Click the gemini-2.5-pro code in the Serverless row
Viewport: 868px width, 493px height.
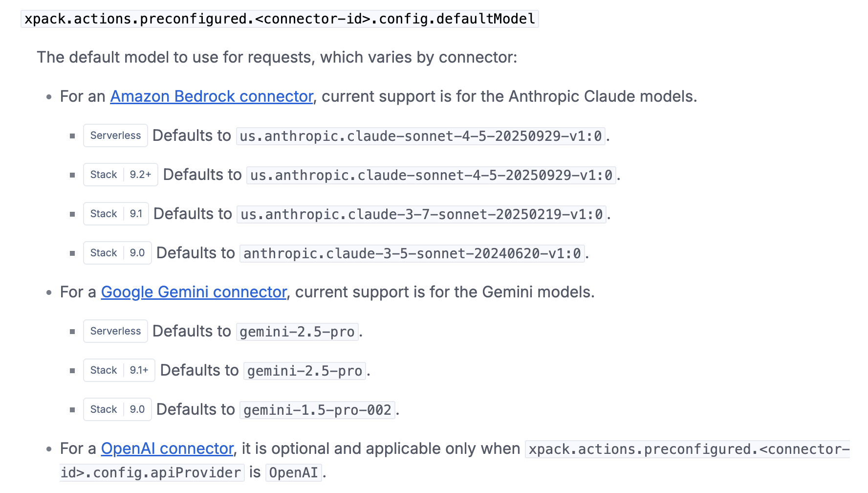pos(297,332)
